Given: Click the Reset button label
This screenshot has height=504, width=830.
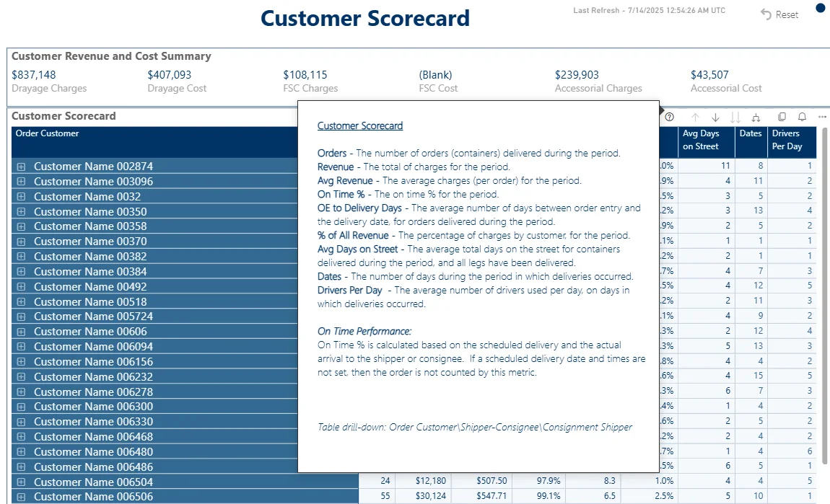Looking at the screenshot, I should [787, 15].
